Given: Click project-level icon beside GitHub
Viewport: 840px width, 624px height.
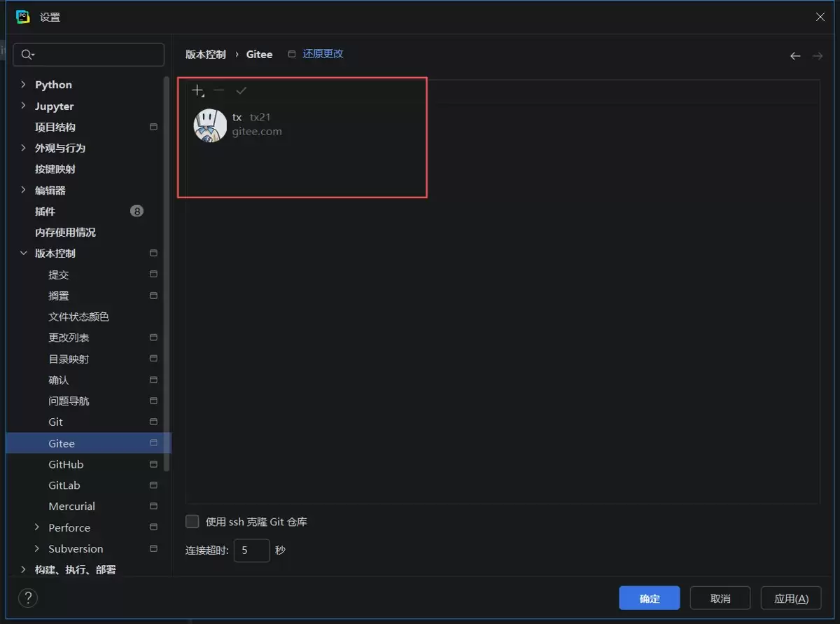Looking at the screenshot, I should [x=153, y=464].
